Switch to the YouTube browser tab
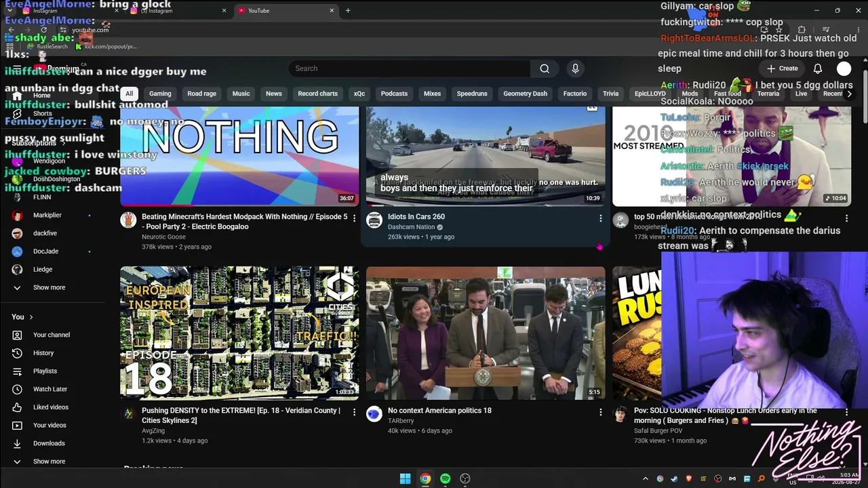 285,11
